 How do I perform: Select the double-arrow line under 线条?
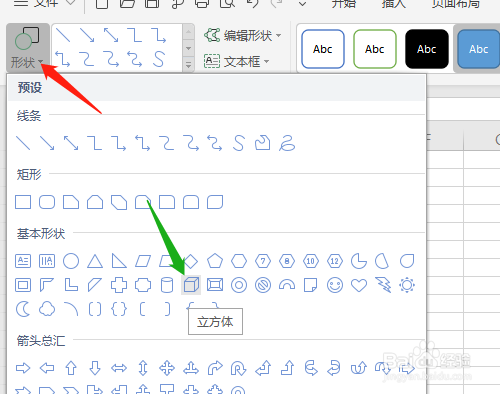[71, 143]
